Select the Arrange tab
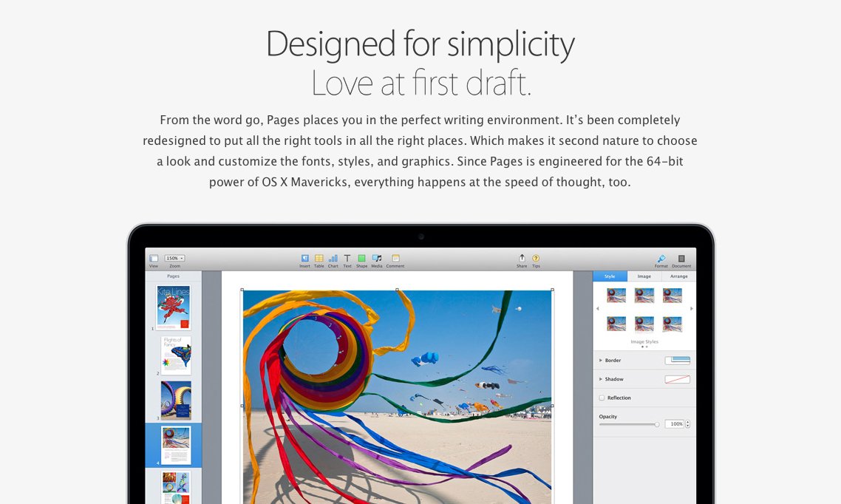 [678, 276]
